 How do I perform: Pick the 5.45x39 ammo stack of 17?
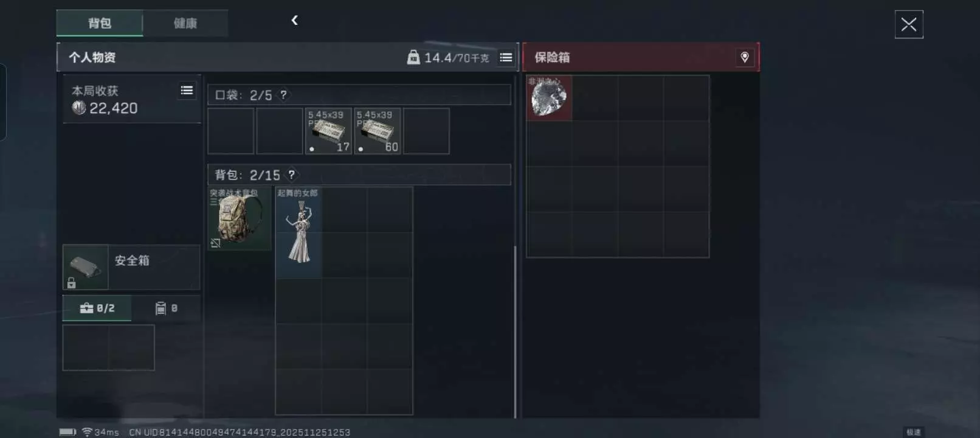point(328,131)
